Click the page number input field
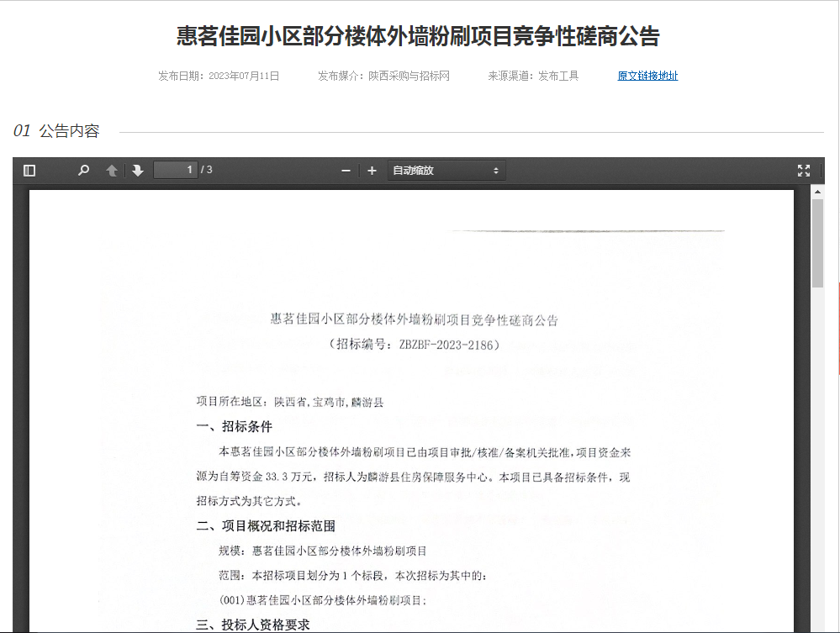This screenshot has width=840, height=633. (175, 170)
